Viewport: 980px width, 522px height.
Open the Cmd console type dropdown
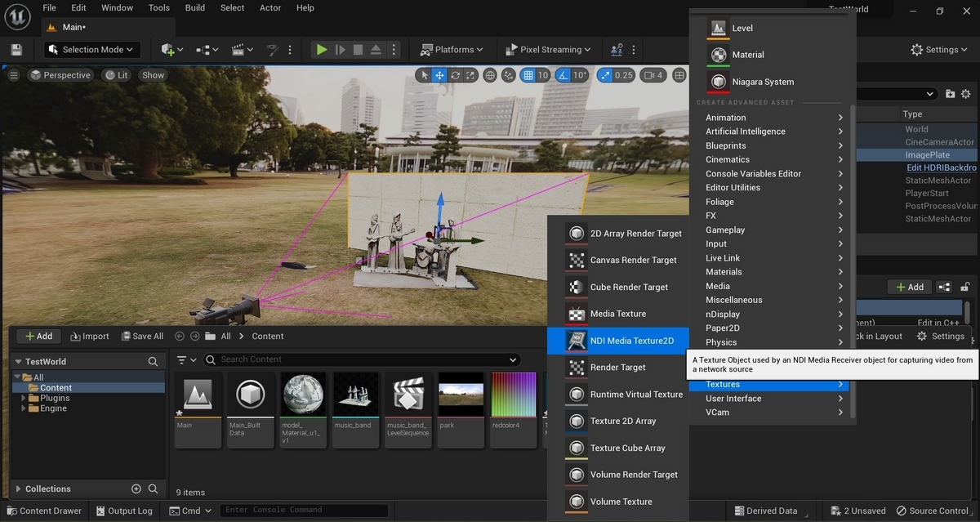click(x=191, y=511)
